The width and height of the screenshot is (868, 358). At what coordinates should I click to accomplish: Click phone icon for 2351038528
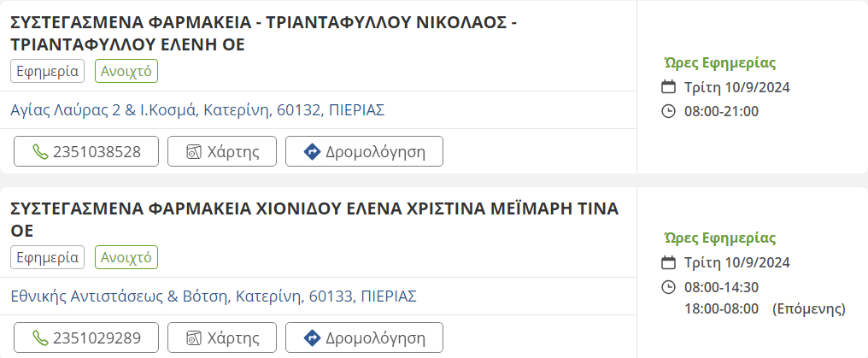click(x=40, y=152)
